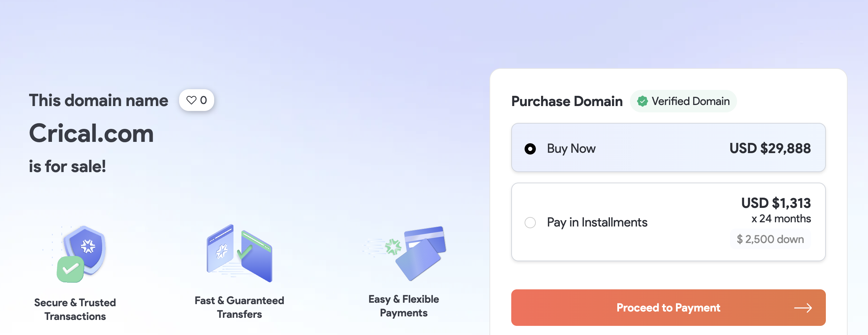Click the green verified checkmark badge icon
The image size is (868, 335).
[642, 101]
